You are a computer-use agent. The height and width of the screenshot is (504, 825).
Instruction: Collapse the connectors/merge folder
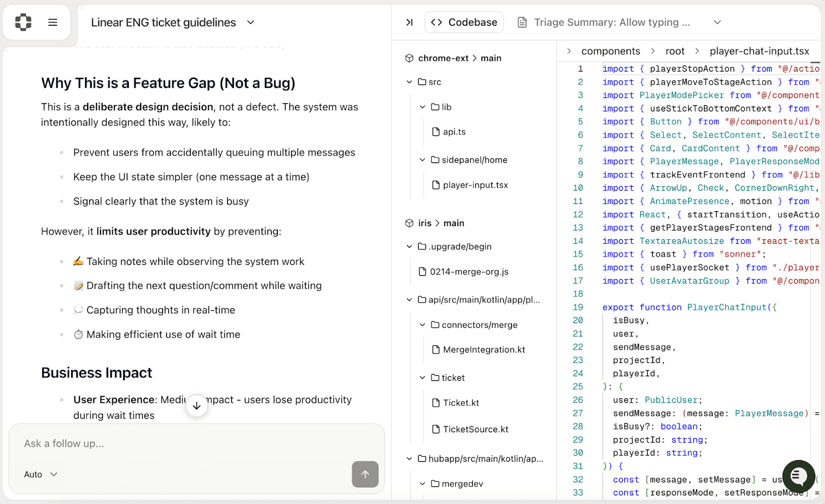(422, 325)
